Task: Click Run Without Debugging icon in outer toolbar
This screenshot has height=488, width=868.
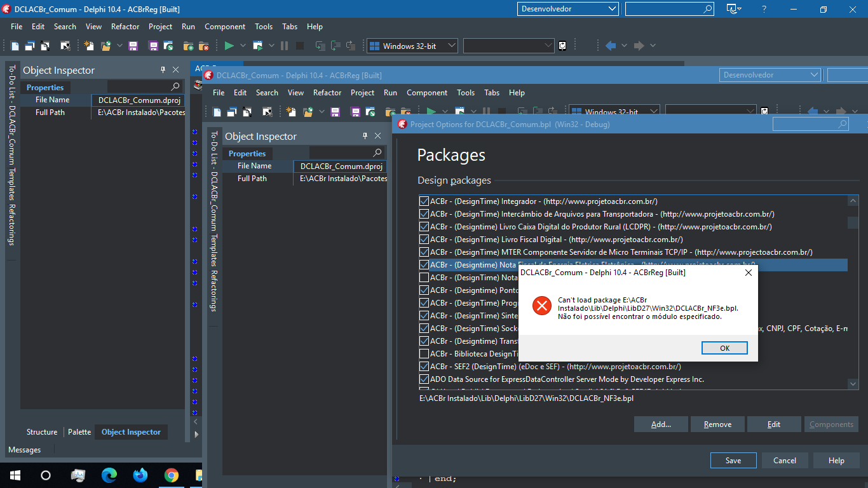Action: (x=257, y=46)
